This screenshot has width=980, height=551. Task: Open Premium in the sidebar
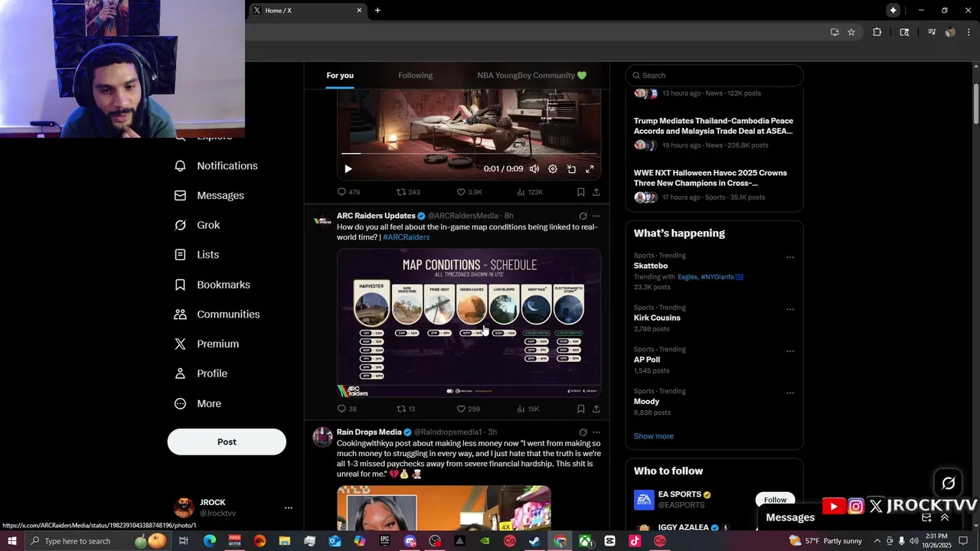[x=207, y=344]
